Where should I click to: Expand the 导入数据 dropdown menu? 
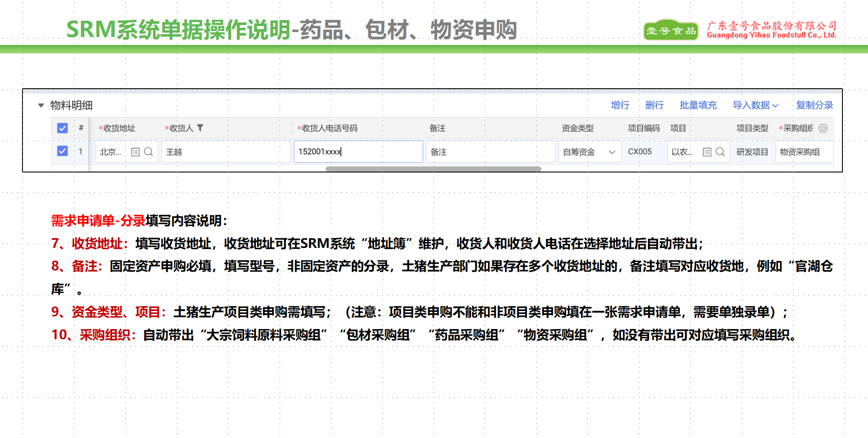coord(755,105)
